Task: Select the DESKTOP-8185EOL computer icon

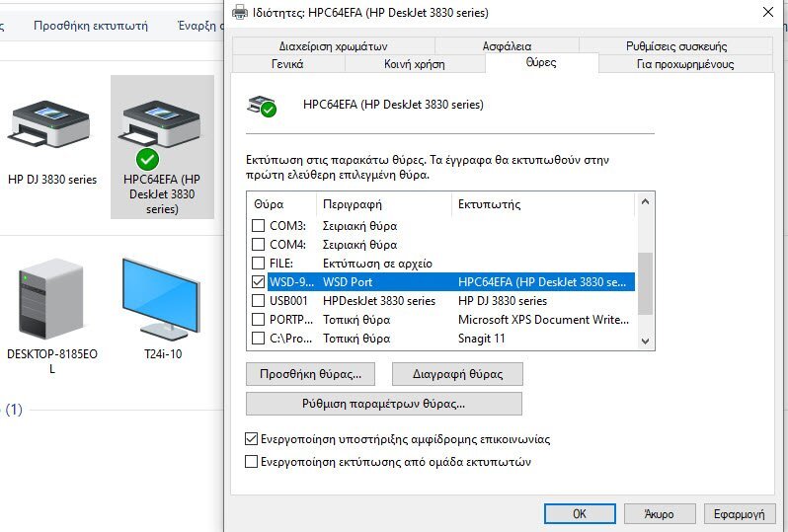Action: (50, 300)
